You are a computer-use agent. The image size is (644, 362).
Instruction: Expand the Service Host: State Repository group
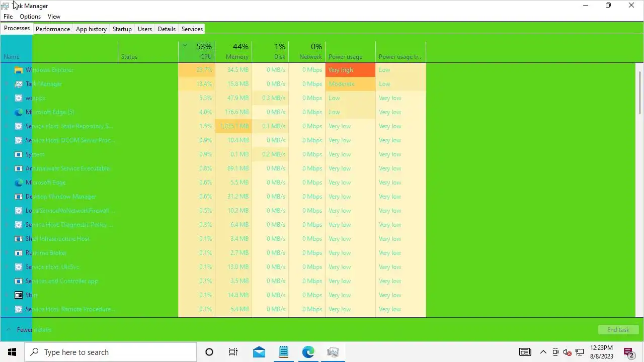(x=7, y=126)
